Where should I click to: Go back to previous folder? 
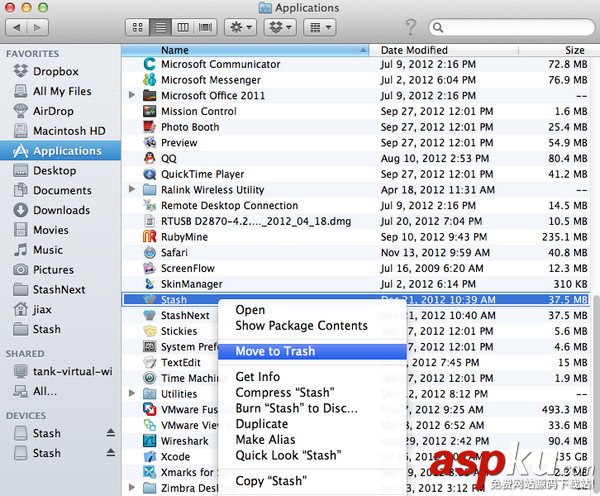(x=16, y=28)
